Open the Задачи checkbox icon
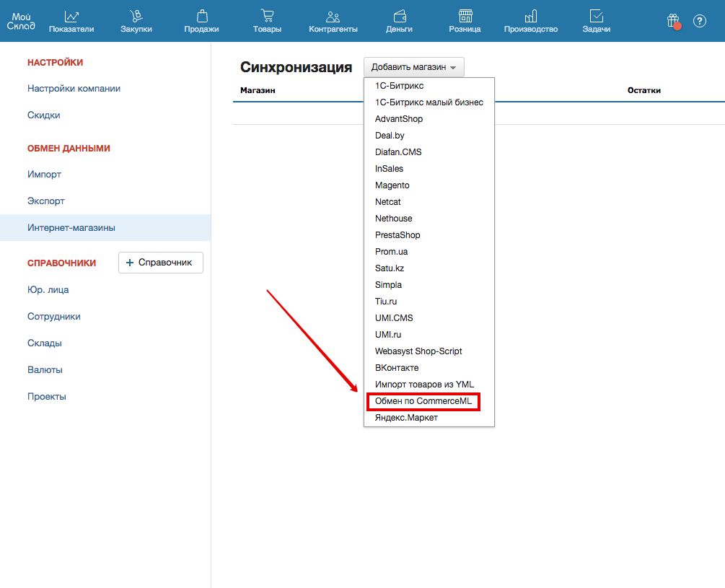The image size is (725, 588). [596, 17]
